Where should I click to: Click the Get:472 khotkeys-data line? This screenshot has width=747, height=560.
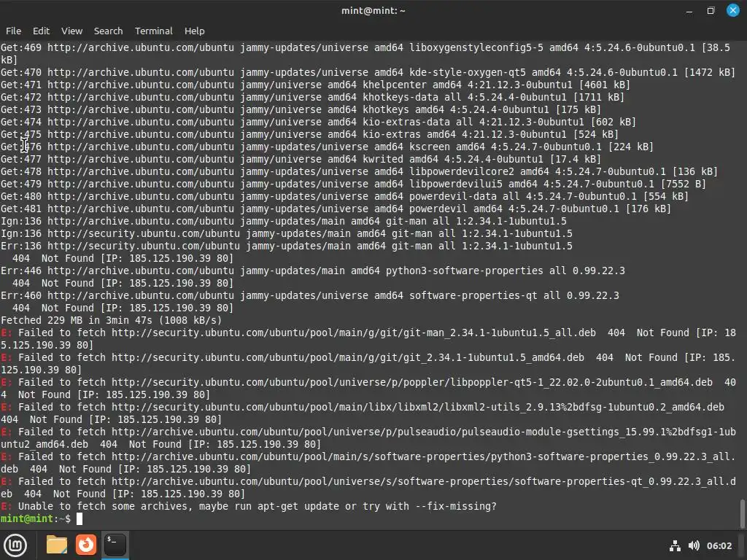[x=312, y=97]
